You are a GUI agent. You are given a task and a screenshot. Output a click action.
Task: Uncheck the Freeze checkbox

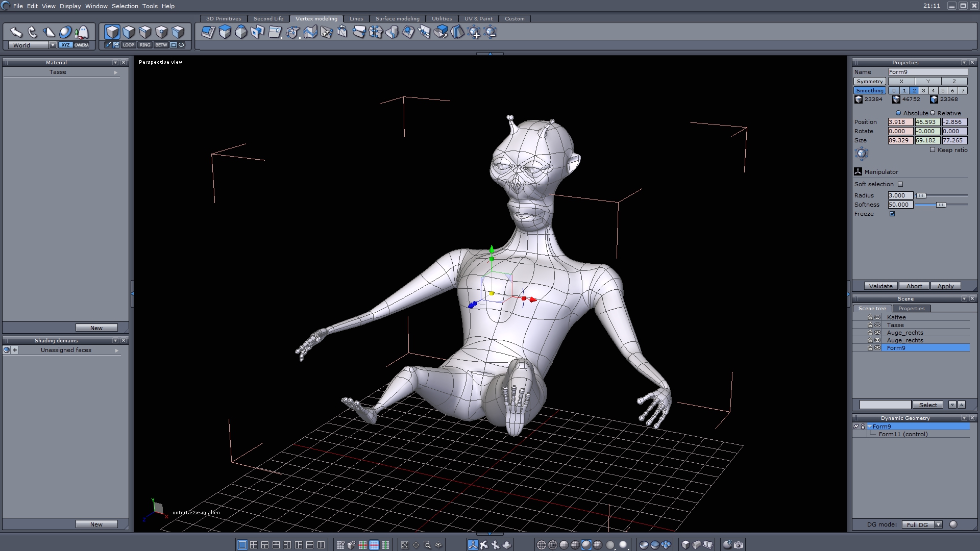pyautogui.click(x=892, y=214)
